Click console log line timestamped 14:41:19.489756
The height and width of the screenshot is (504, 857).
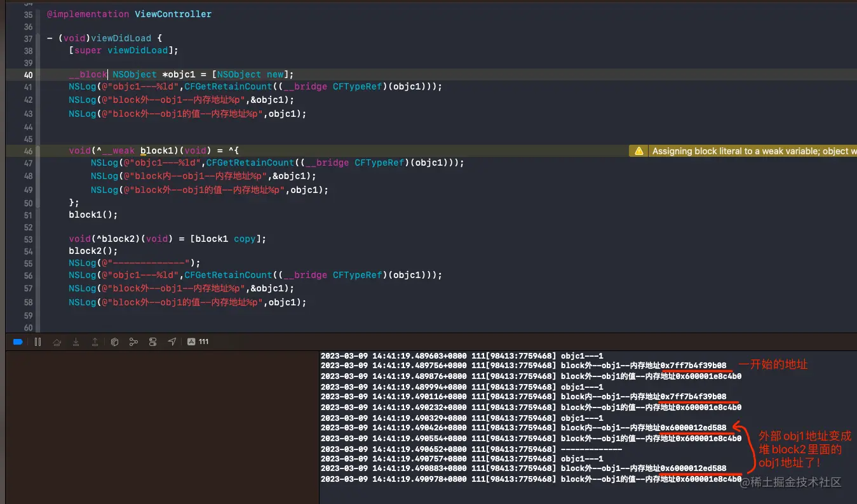(x=523, y=366)
